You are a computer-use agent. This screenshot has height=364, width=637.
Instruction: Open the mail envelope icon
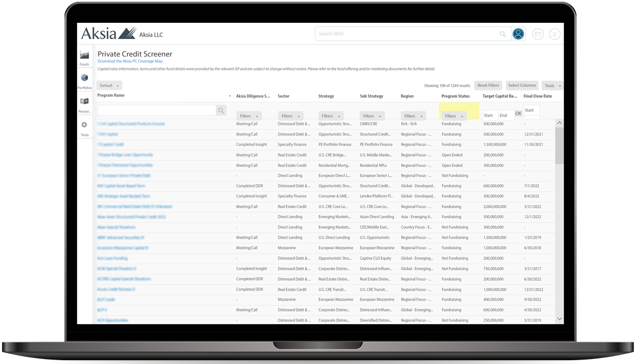[538, 34]
